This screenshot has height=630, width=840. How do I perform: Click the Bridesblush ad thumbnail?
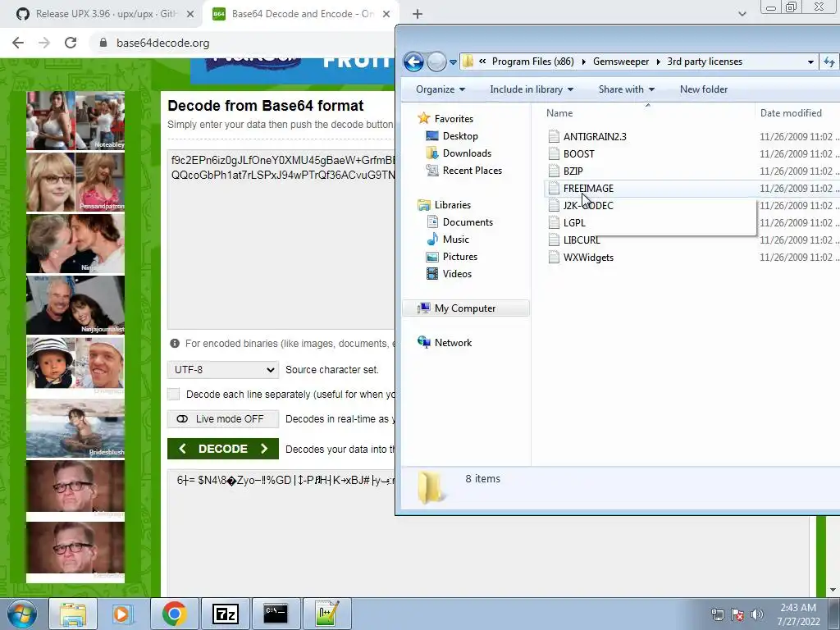[x=75, y=428]
